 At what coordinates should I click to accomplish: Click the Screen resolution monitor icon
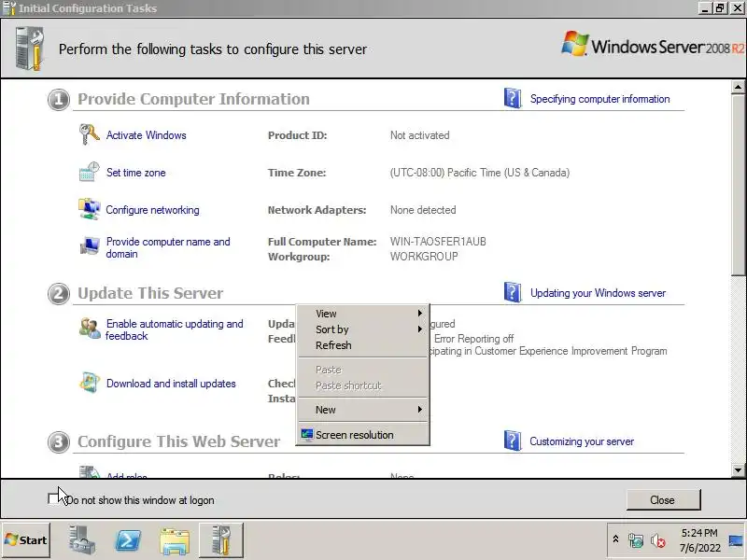coord(307,435)
